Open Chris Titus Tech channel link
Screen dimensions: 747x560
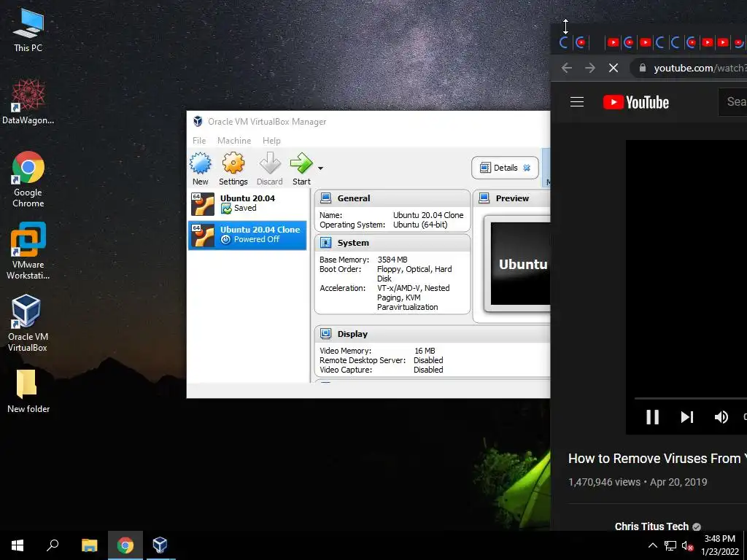651,526
